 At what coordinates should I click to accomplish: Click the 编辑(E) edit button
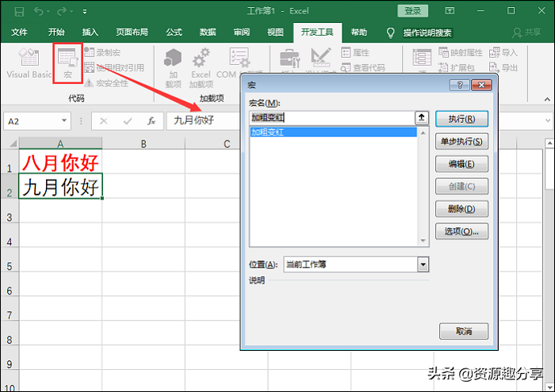coord(461,164)
